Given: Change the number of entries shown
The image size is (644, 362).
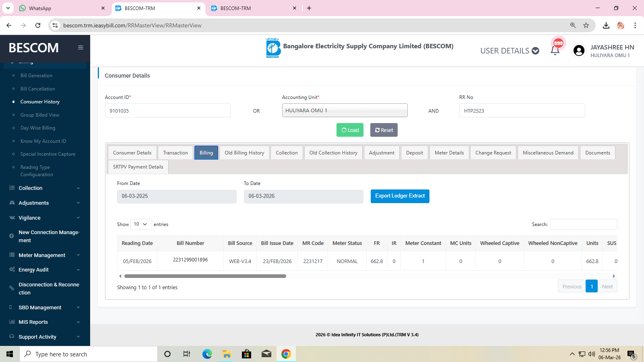Looking at the screenshot, I should [x=141, y=224].
